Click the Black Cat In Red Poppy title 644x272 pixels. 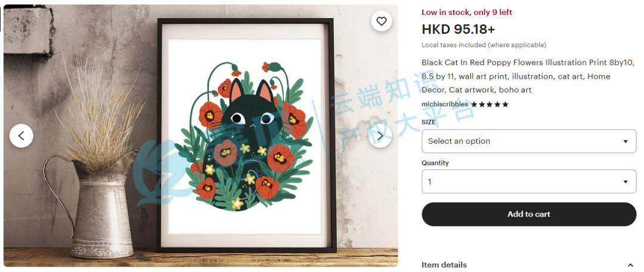[x=528, y=76]
